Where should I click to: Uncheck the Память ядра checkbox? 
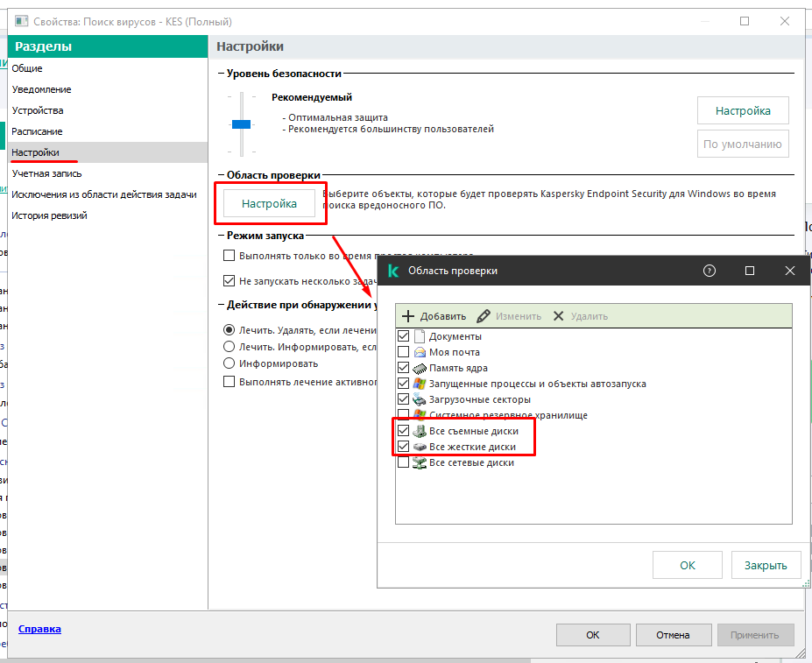tap(404, 368)
